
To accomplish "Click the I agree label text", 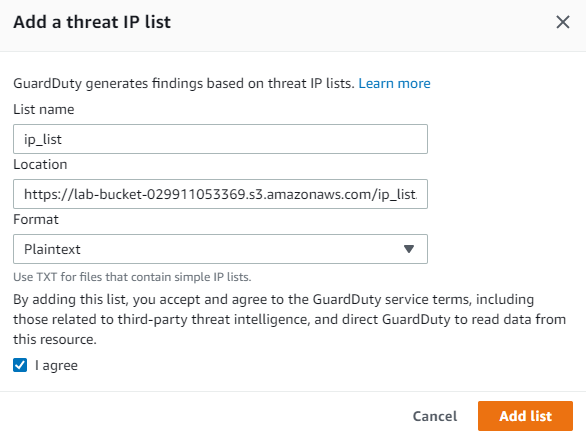I will (56, 366).
